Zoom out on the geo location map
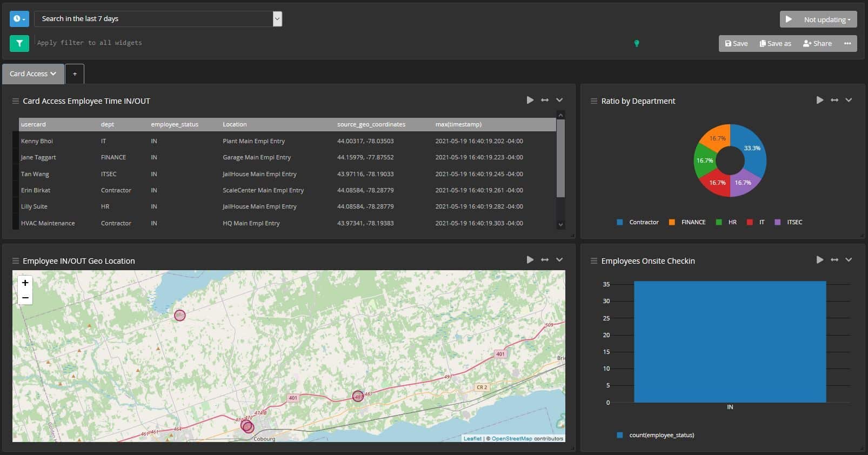This screenshot has width=868, height=455. pyautogui.click(x=25, y=298)
